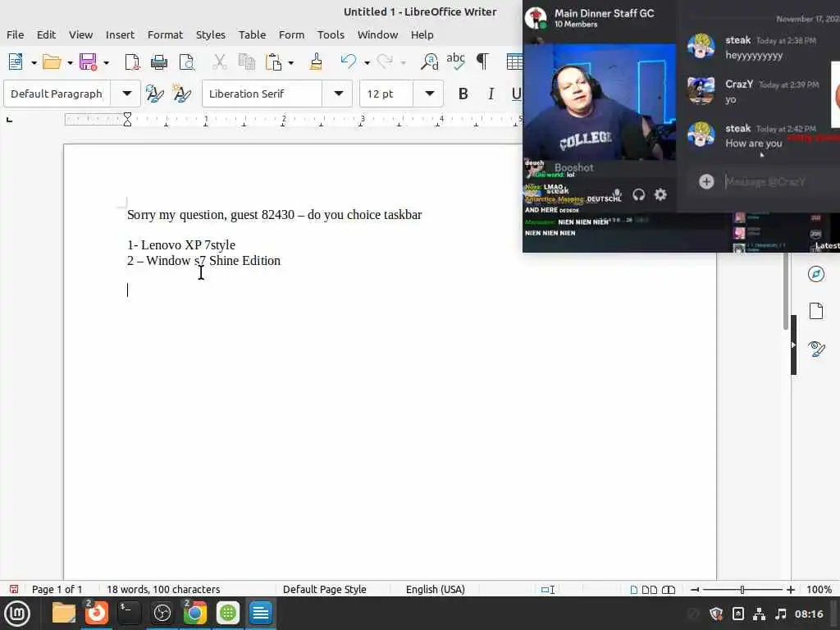
Task: Expand the Open recent files dropdown arrow
Action: pyautogui.click(x=70, y=62)
